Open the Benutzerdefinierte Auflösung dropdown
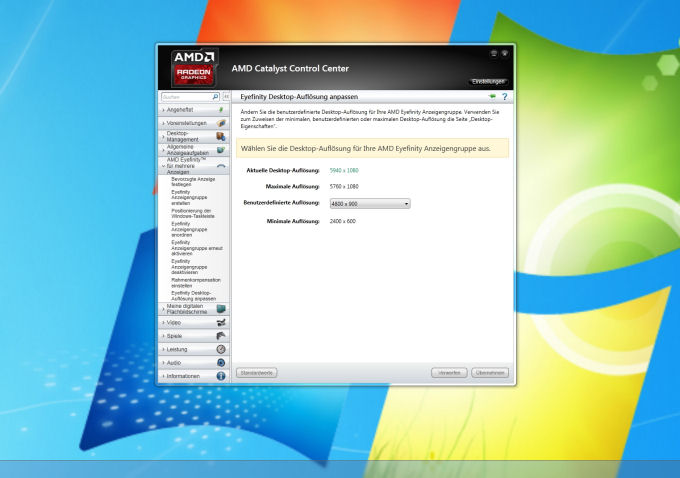The width and height of the screenshot is (680, 478). 370,203
